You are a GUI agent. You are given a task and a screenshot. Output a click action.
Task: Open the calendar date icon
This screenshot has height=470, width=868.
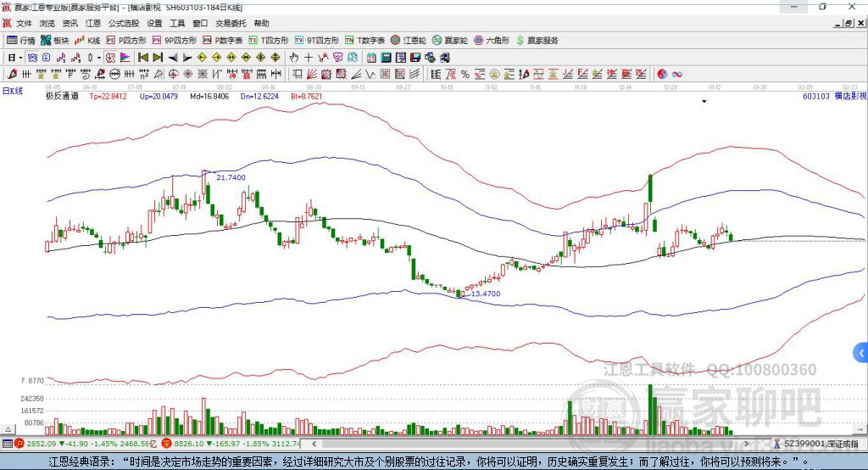click(371, 58)
